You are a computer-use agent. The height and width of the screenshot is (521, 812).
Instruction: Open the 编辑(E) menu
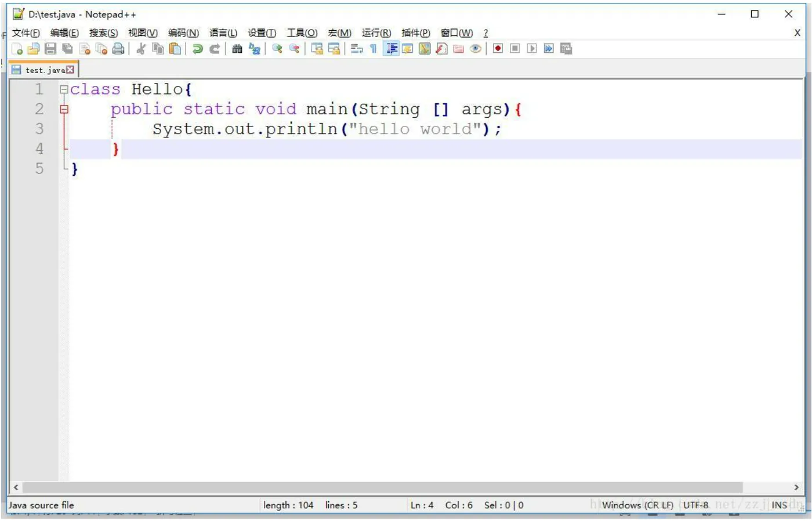tap(64, 33)
